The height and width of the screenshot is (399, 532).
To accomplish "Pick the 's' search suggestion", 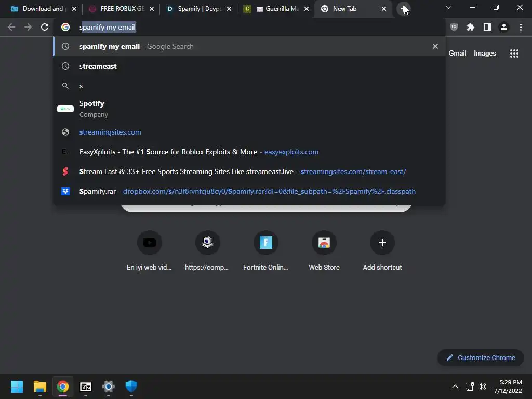I will point(249,86).
